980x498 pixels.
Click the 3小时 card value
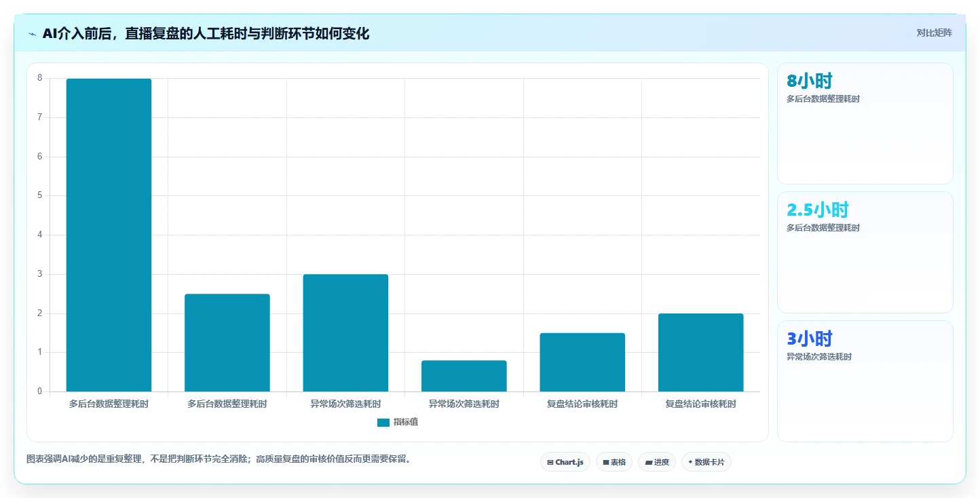[810, 339]
